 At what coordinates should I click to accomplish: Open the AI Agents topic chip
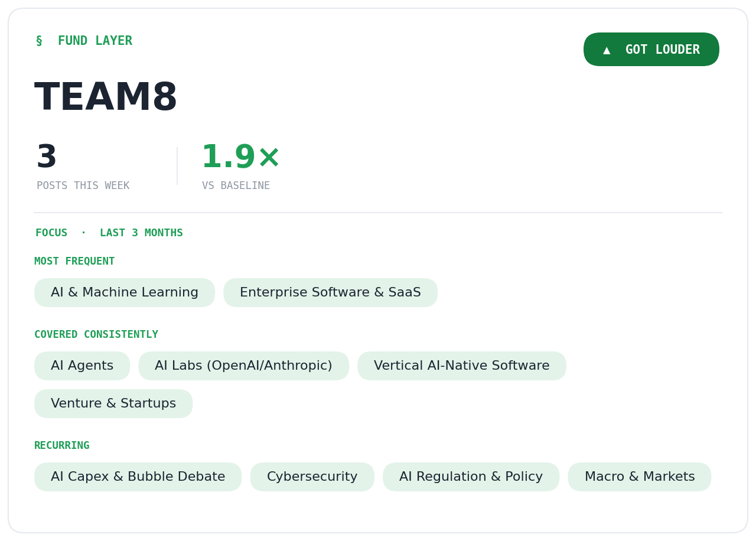click(x=82, y=366)
